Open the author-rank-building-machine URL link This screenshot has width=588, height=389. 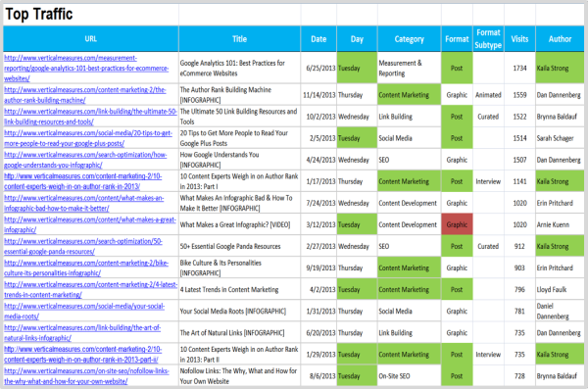(x=84, y=95)
